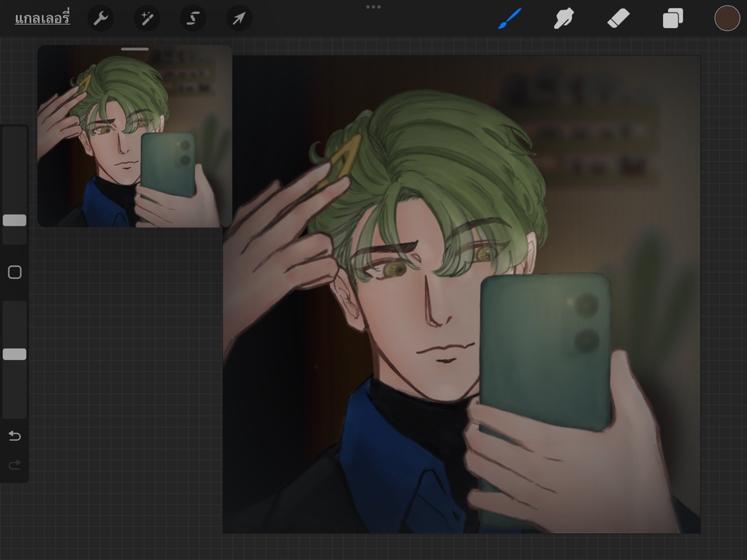Open the active color picker circle
This screenshot has width=747, height=560.
[x=727, y=19]
